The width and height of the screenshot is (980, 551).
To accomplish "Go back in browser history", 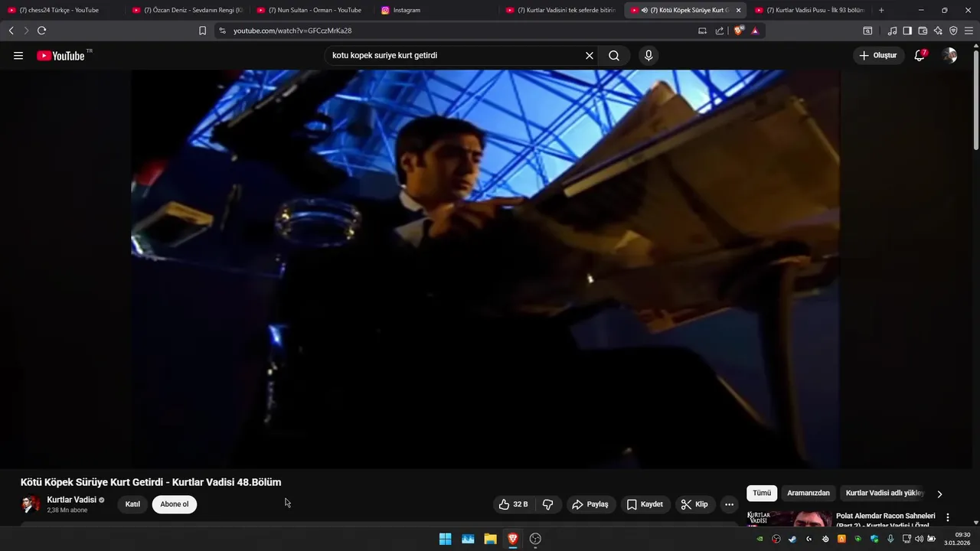I will click(11, 31).
